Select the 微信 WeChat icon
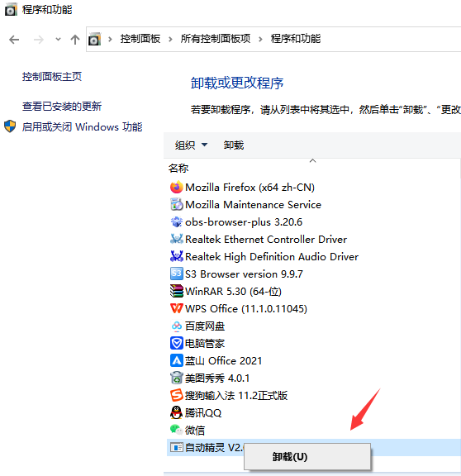 click(x=176, y=430)
